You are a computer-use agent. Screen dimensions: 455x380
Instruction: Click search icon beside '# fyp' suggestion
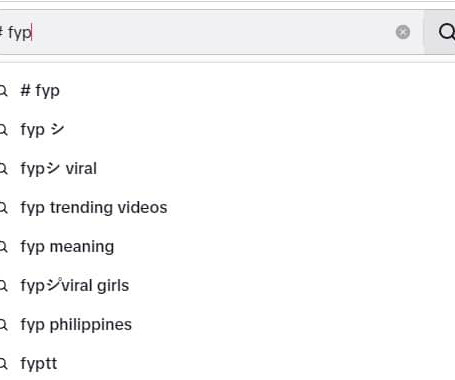coord(3,91)
